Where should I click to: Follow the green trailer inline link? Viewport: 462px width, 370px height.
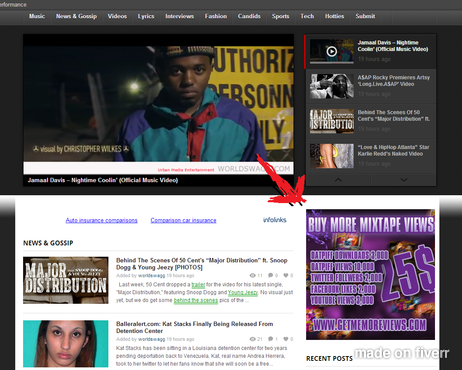[198, 285]
